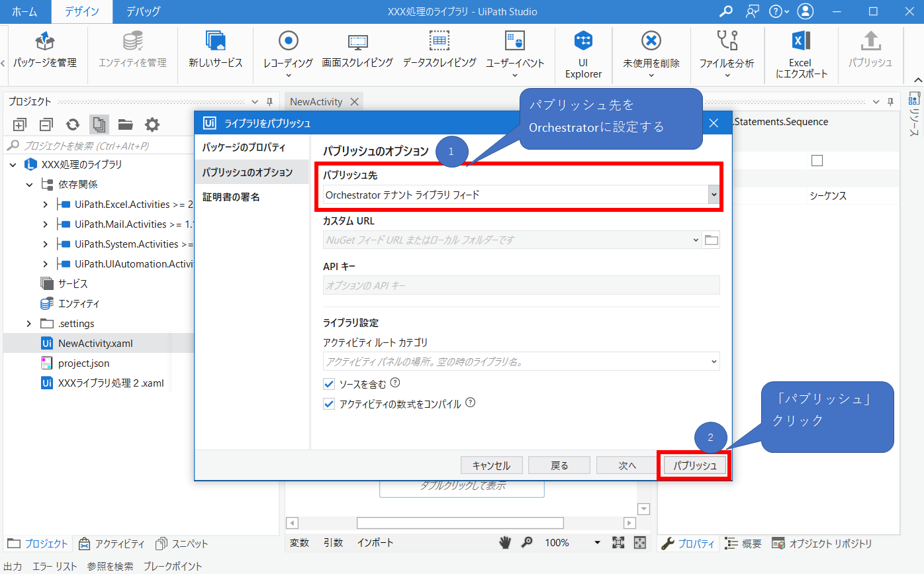Switch to ホーム tab
The width and height of the screenshot is (924, 574).
point(24,11)
